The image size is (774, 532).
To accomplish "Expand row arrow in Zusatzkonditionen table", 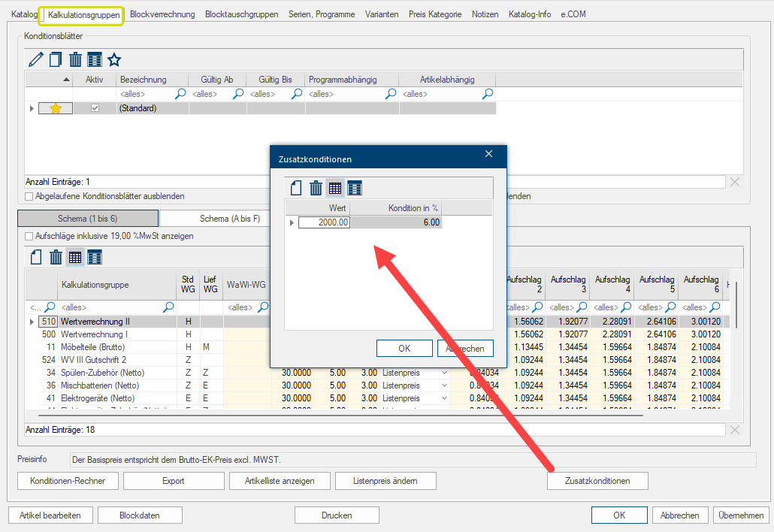I will click(292, 222).
